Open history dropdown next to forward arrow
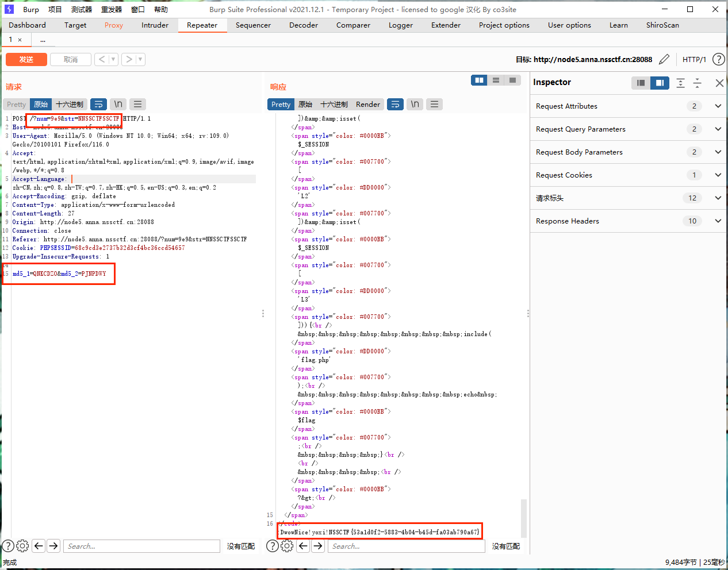 pos(140,59)
